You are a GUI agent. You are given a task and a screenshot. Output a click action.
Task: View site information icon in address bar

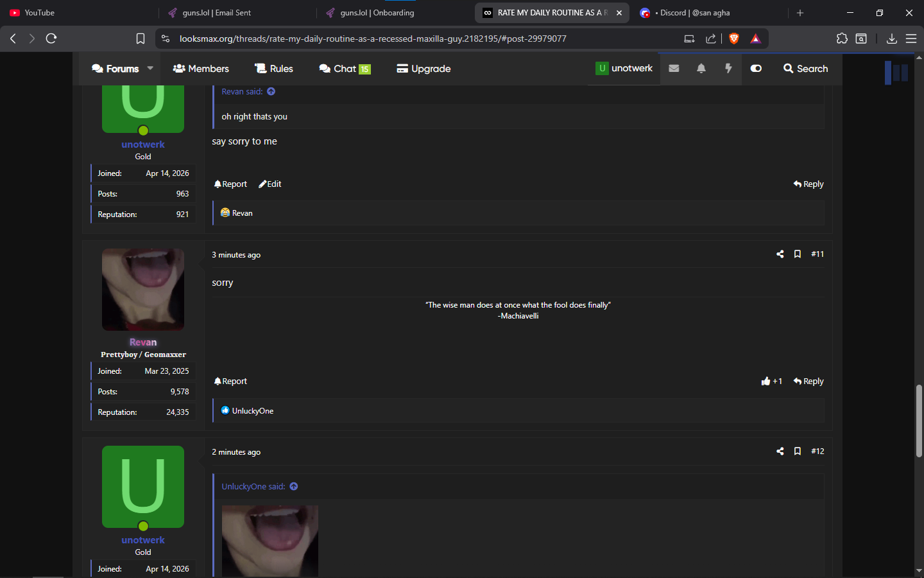click(x=166, y=39)
